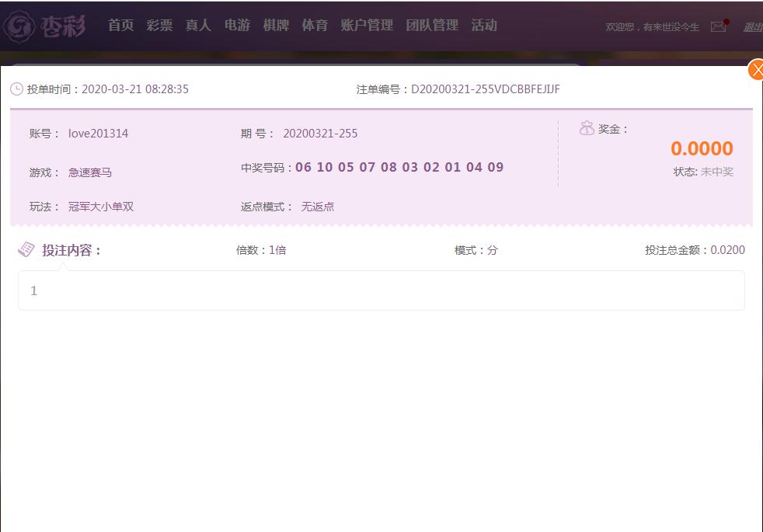763x532 pixels.
Task: Navigate to the 棋牌 section
Action: 276,26
